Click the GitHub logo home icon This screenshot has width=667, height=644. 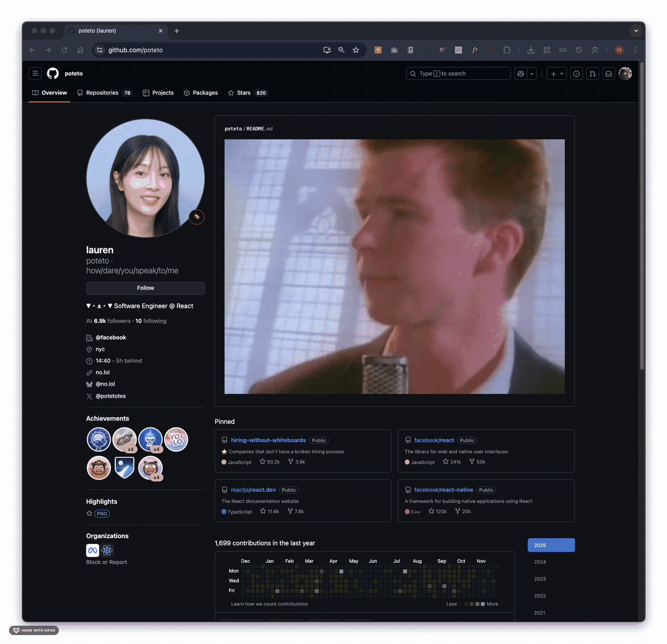pos(53,74)
